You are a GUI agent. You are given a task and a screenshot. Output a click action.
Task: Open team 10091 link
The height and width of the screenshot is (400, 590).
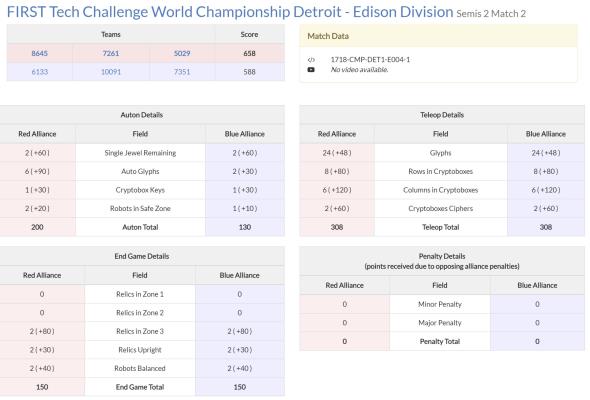coord(111,72)
